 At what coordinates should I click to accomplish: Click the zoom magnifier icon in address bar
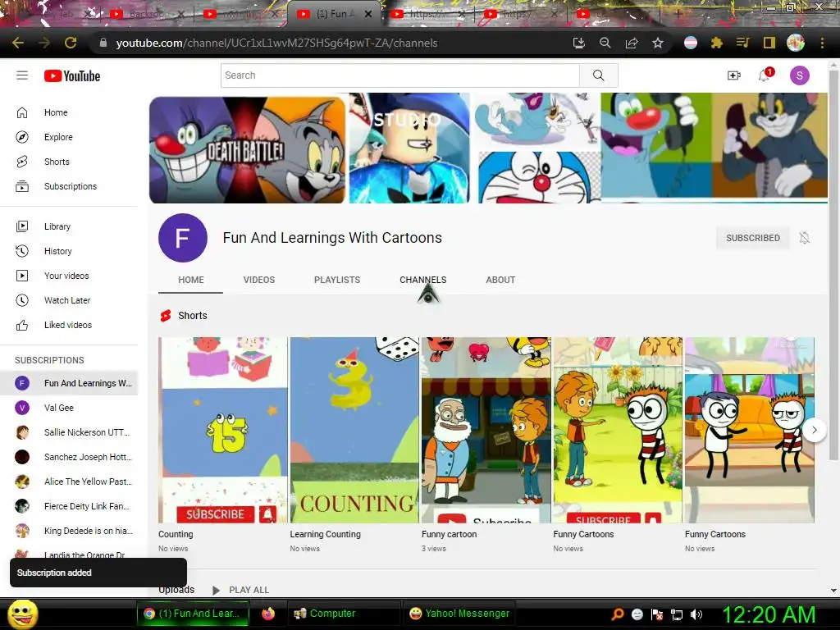point(605,43)
